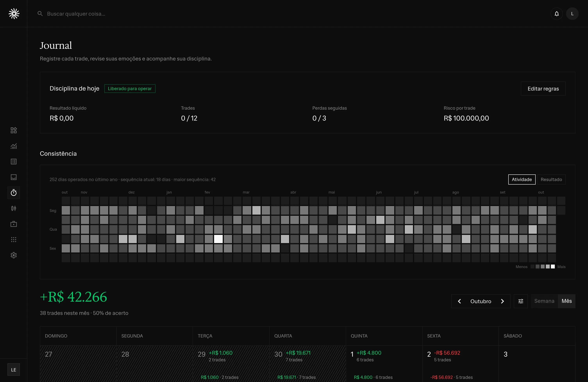This screenshot has height=382, width=588.
Task: Open calendar day 1 with +R$ 4.800
Action: (x=384, y=364)
